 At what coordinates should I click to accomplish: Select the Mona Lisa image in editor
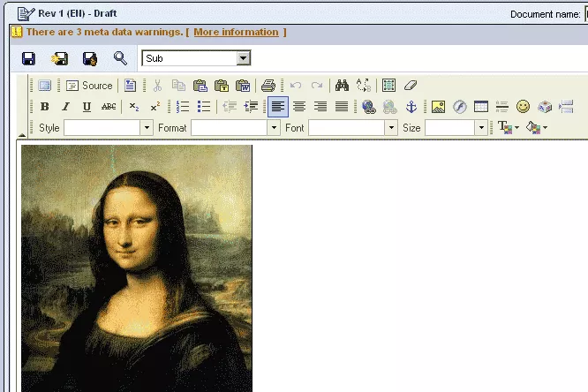click(137, 268)
